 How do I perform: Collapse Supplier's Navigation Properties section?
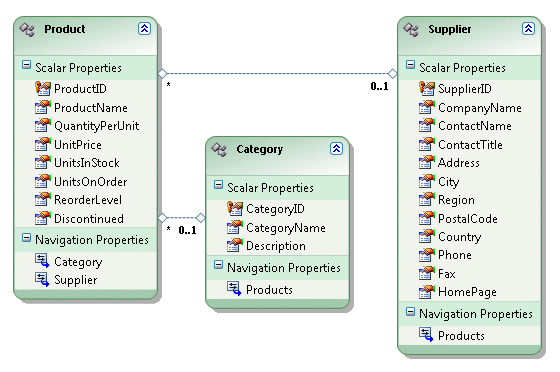pos(410,312)
